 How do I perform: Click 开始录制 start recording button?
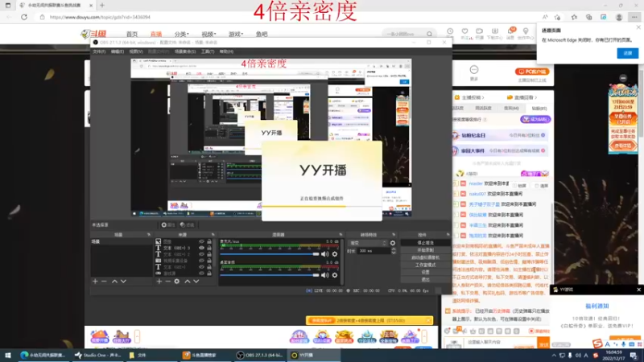426,250
